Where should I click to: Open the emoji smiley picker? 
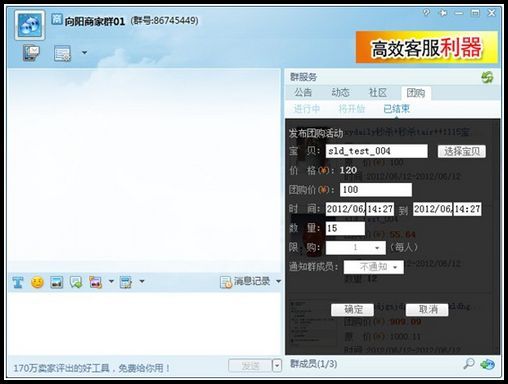37,282
